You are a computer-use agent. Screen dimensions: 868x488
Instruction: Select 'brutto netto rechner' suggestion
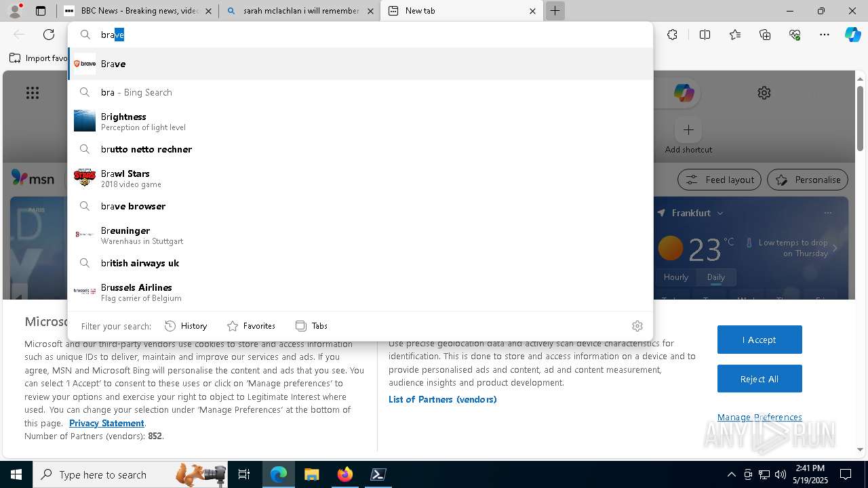click(360, 149)
